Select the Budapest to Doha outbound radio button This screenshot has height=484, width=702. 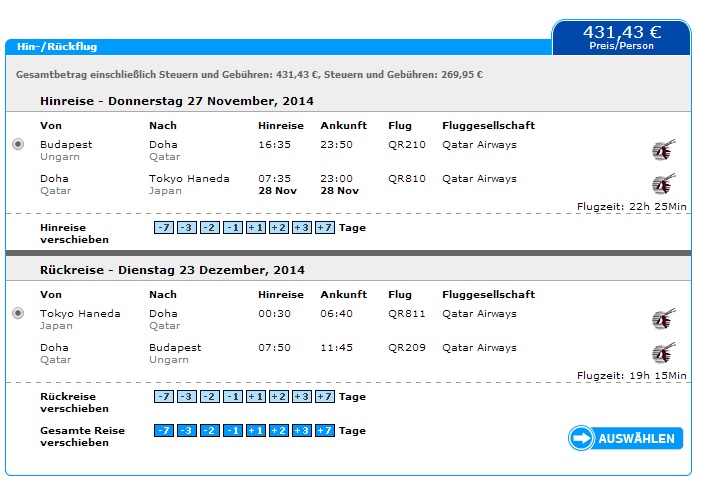pos(18,144)
